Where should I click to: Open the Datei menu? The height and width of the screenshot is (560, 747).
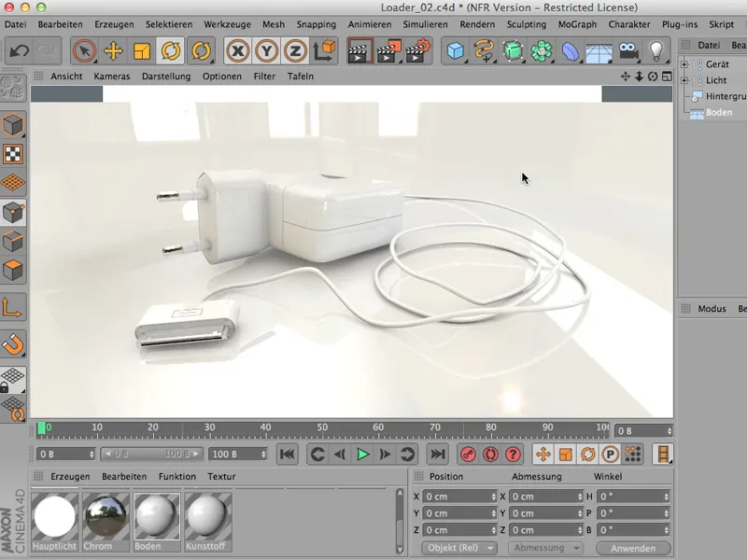click(15, 24)
